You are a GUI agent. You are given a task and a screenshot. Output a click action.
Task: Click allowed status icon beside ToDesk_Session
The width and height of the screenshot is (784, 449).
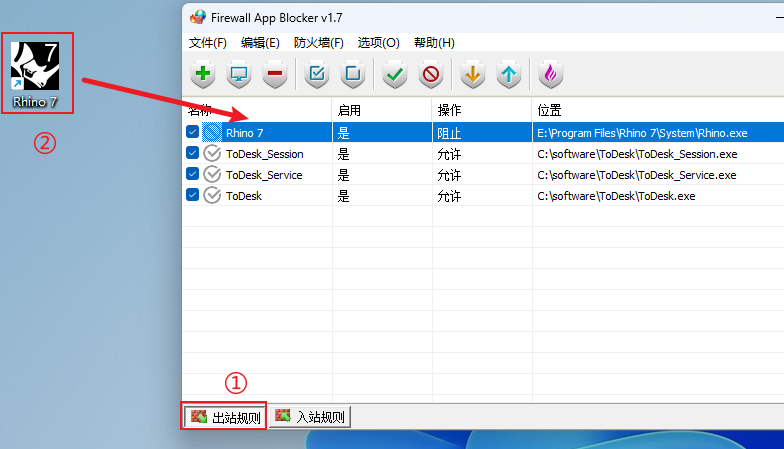[x=212, y=154]
